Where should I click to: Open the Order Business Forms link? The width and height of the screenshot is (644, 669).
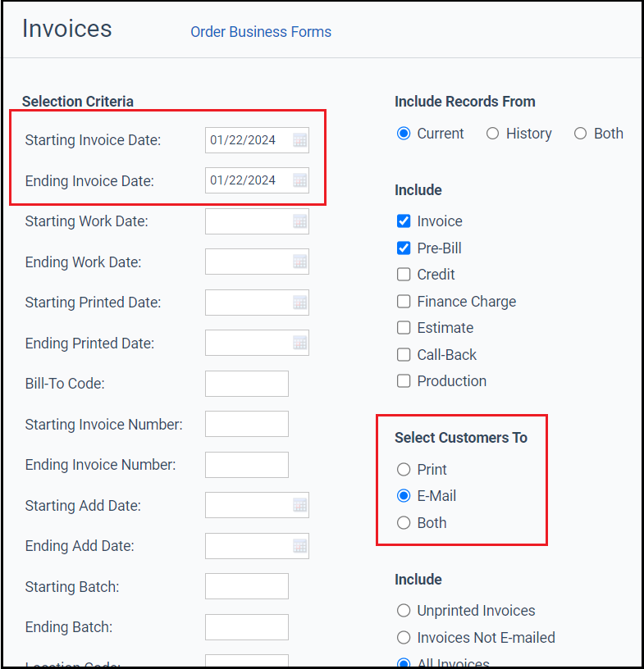pos(261,31)
